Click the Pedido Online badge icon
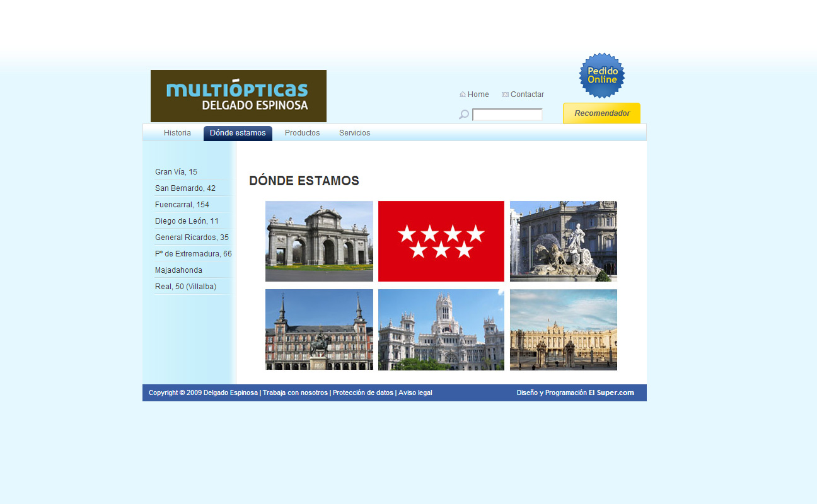Viewport: 817px width, 504px height. pos(602,76)
